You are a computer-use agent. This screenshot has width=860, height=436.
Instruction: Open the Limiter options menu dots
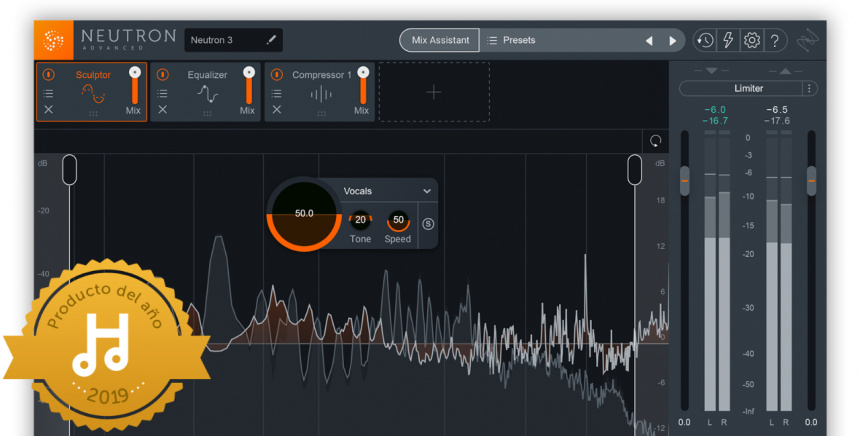click(x=809, y=88)
